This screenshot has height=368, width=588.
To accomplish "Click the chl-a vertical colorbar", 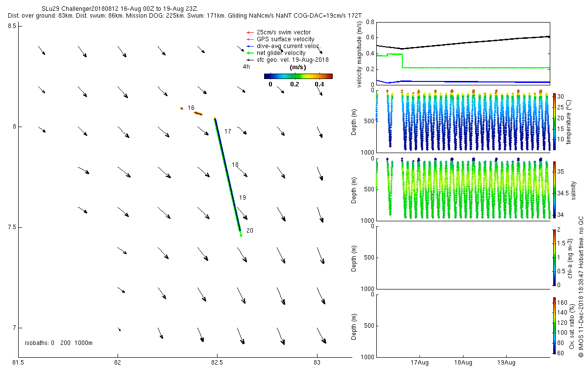I will [554, 257].
